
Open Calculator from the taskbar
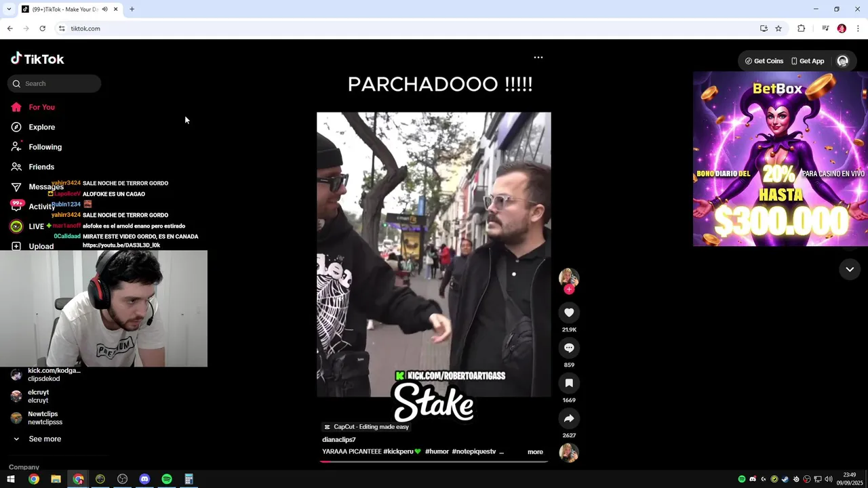coord(189,479)
